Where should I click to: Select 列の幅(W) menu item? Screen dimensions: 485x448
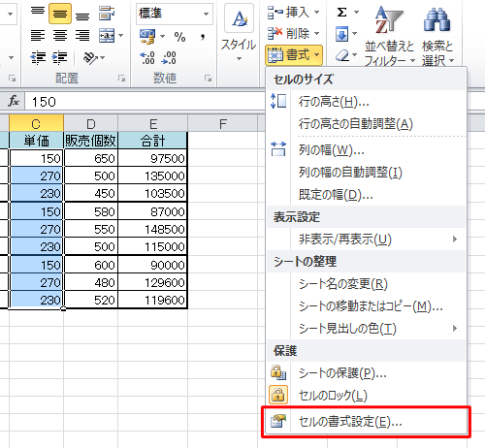(367, 150)
